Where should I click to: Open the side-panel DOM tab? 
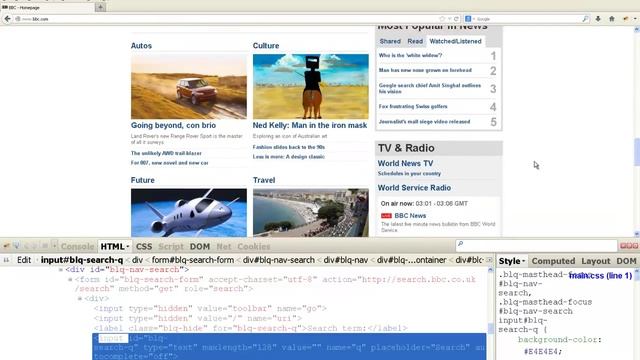click(x=626, y=261)
